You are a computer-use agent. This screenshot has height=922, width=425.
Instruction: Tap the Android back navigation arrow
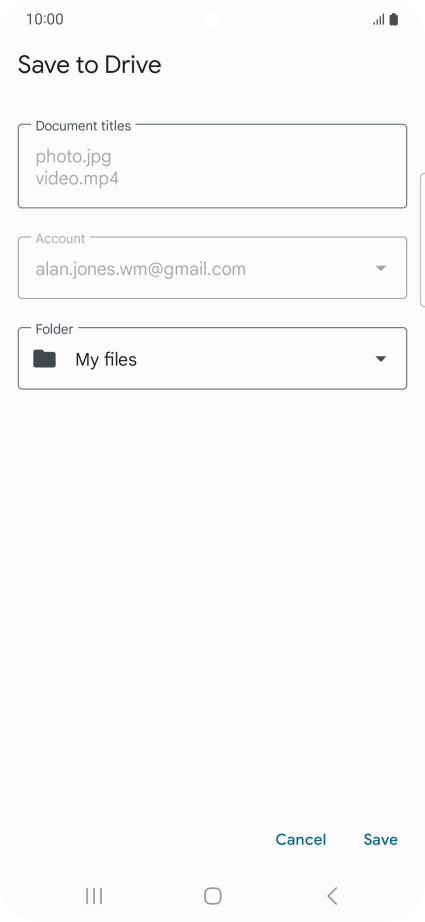tap(332, 896)
